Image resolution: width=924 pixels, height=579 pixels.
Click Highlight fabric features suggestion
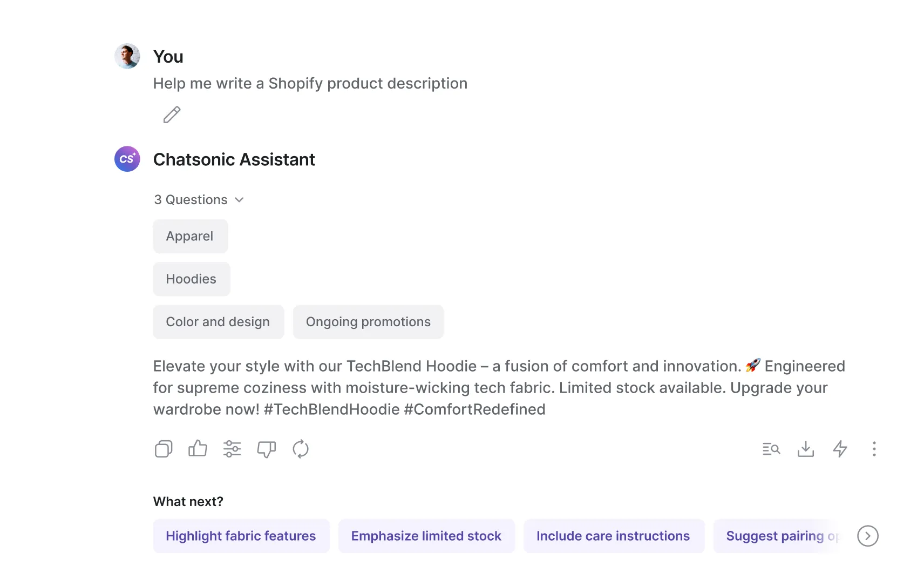(241, 536)
